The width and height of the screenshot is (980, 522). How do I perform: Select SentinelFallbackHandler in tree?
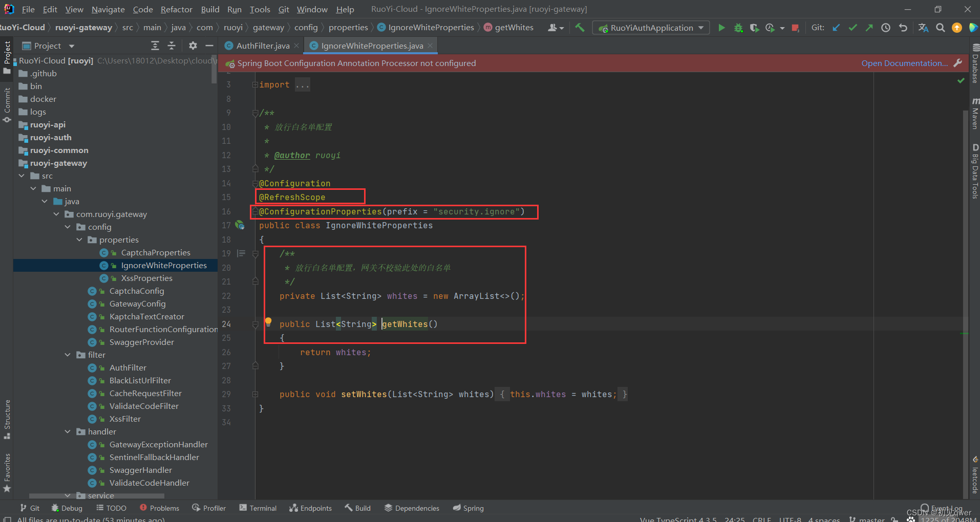(154, 457)
